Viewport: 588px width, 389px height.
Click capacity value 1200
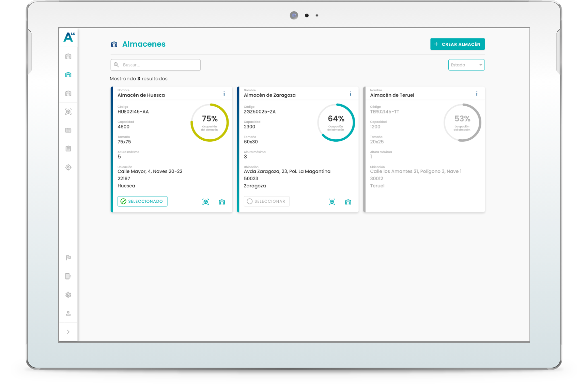[x=375, y=127]
